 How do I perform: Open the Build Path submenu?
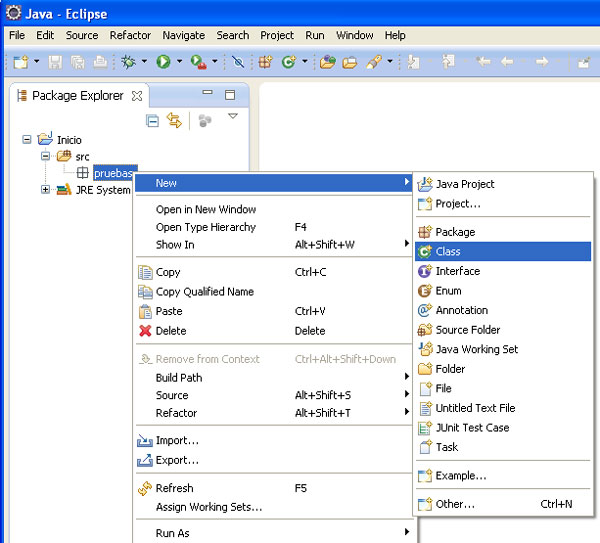[274, 378]
